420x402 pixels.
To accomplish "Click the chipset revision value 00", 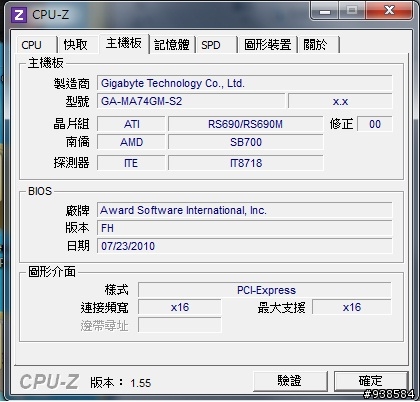I will point(375,124).
